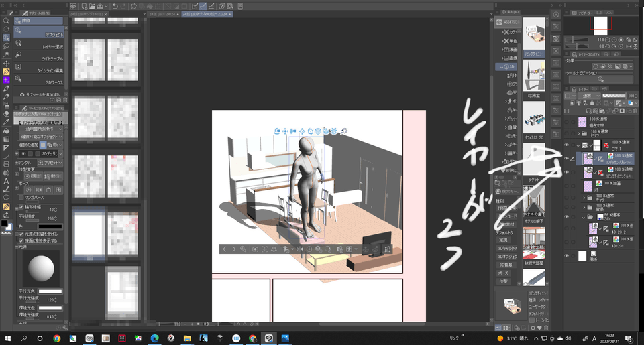Click next 3D object arrow on object launcher
Screen dimensions: 644x345
click(x=234, y=249)
